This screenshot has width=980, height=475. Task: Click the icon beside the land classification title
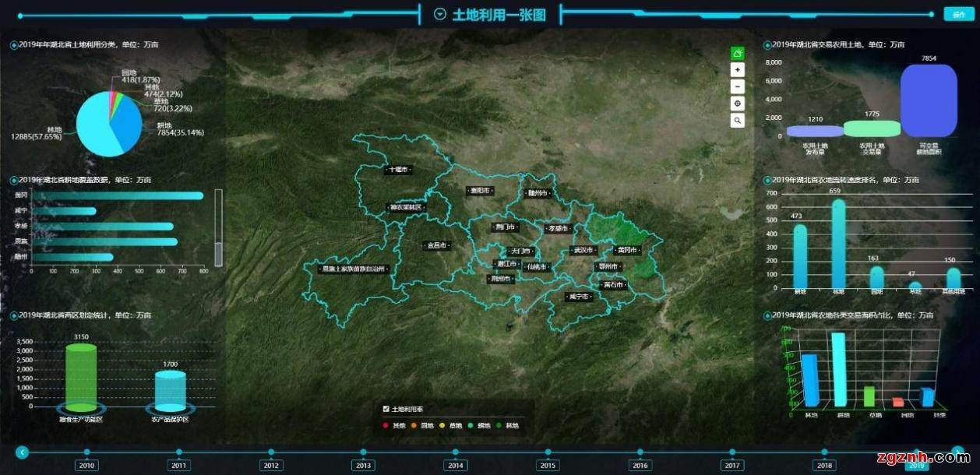(x=14, y=45)
